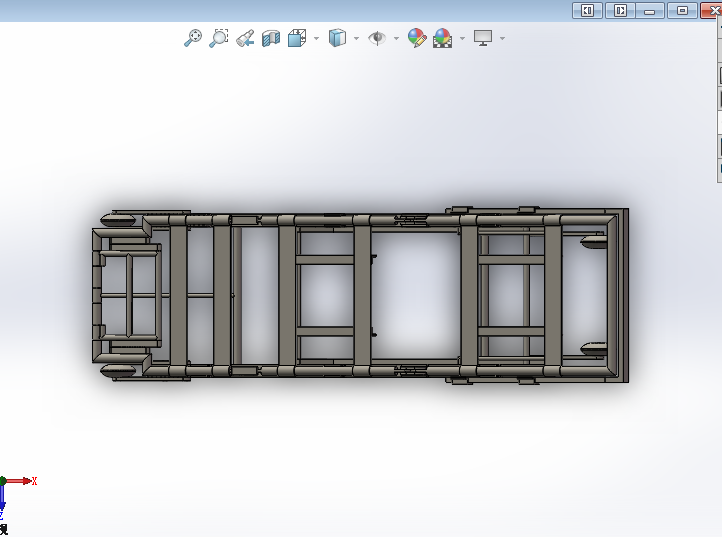Open the Edit Appearance tool
722x537 pixels.
[417, 38]
